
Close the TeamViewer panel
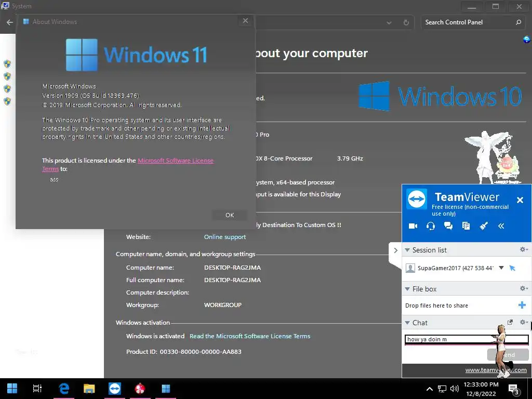520,200
